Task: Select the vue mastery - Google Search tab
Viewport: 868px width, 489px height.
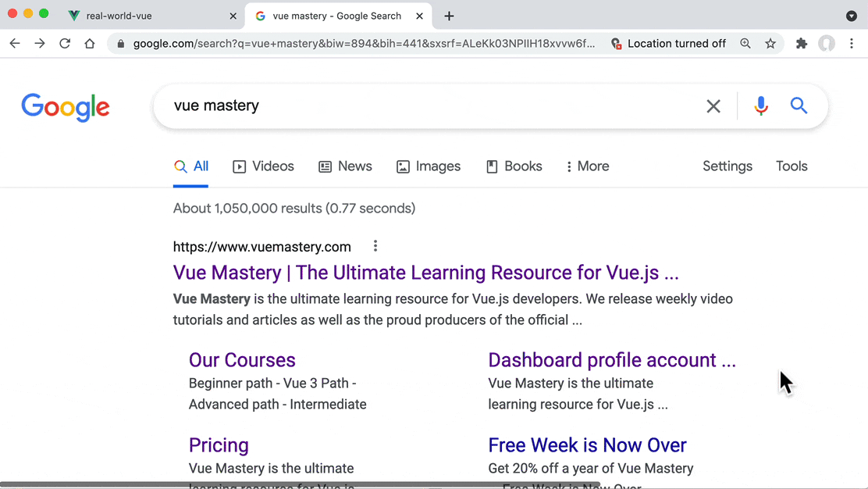Action: pyautogui.click(x=336, y=16)
